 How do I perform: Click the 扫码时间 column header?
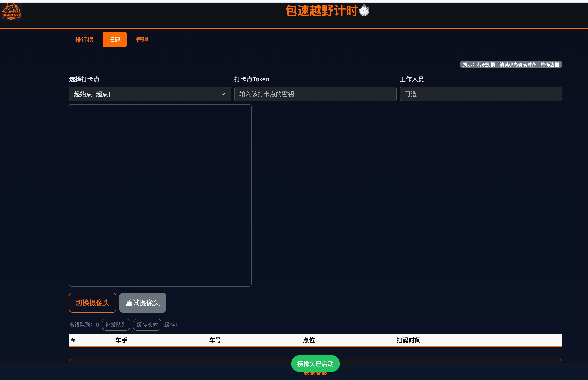pos(408,340)
